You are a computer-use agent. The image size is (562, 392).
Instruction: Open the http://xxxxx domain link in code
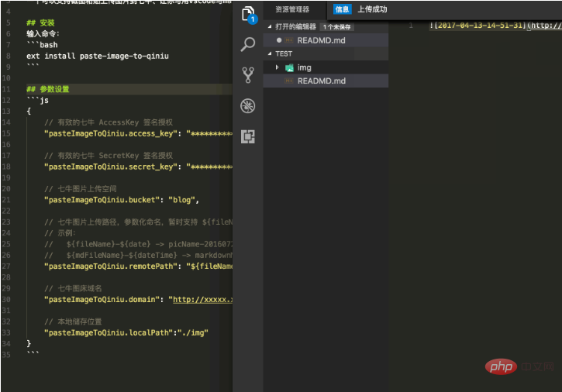[202, 300]
